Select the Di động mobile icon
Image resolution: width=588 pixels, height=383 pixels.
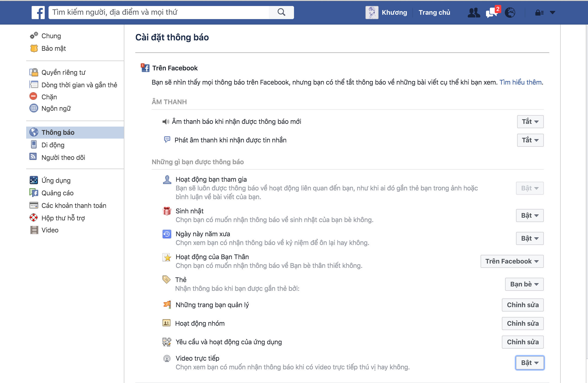click(x=33, y=145)
